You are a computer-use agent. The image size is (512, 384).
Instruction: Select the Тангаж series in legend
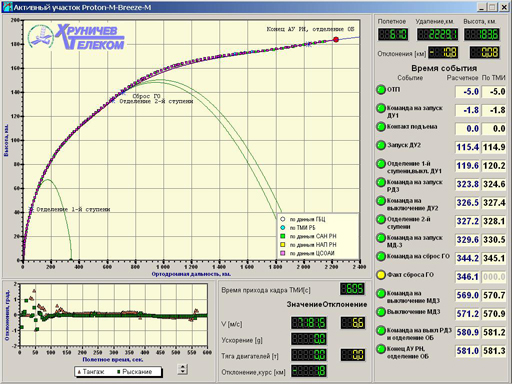(x=91, y=371)
